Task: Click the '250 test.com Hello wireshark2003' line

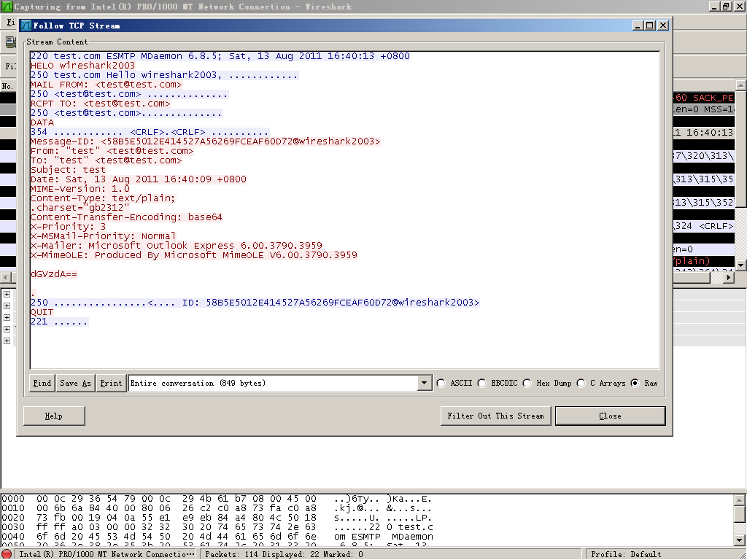Action: 164,75
